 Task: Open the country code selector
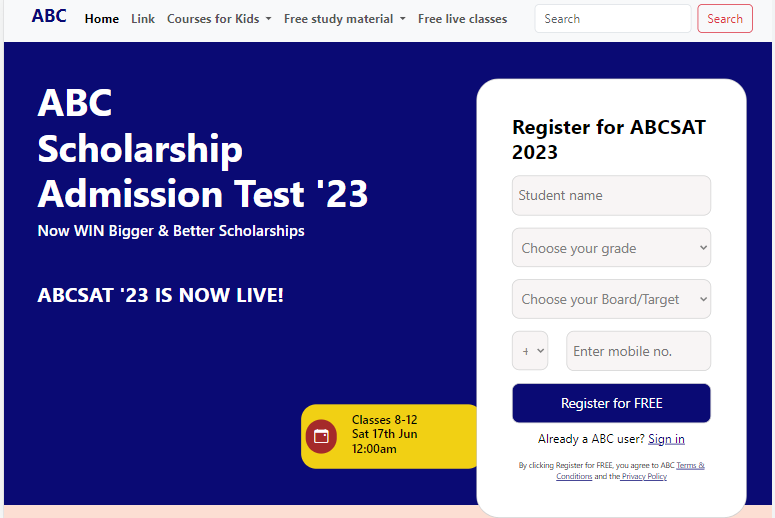tap(530, 351)
